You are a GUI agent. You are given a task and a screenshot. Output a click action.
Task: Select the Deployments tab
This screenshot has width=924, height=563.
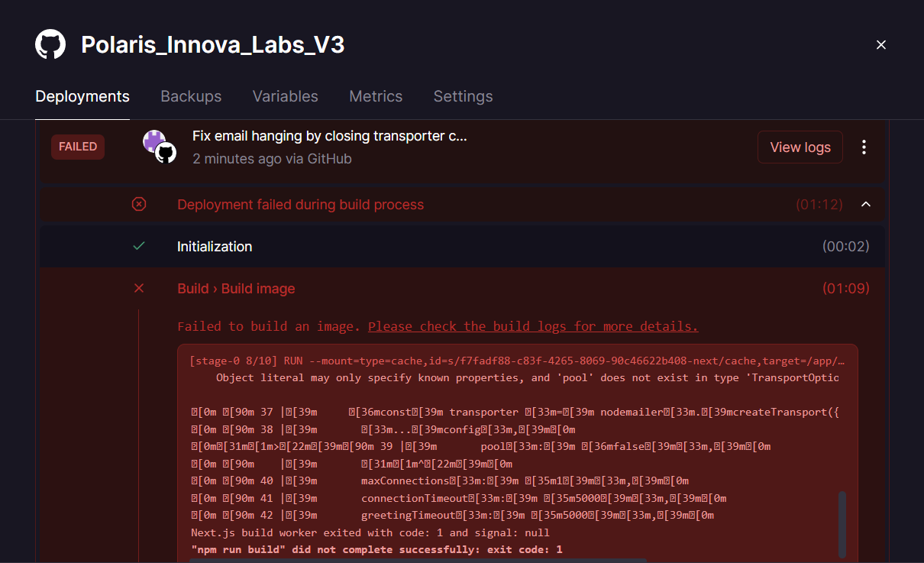click(82, 96)
